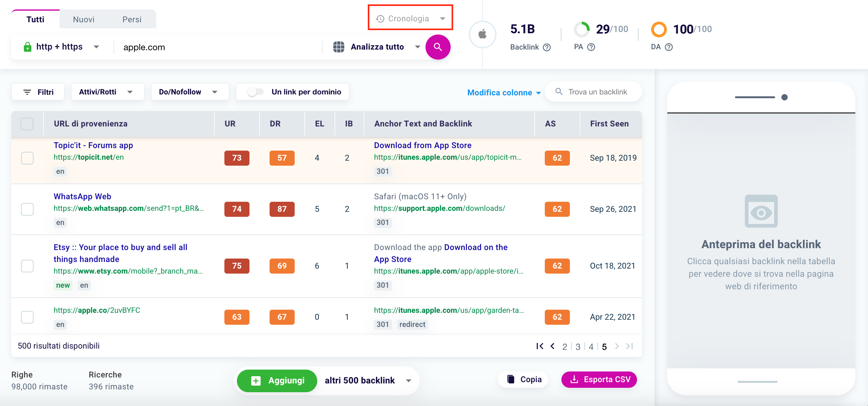868x406 pixels.
Task: Click the magenta search magnifier button
Action: pyautogui.click(x=438, y=47)
